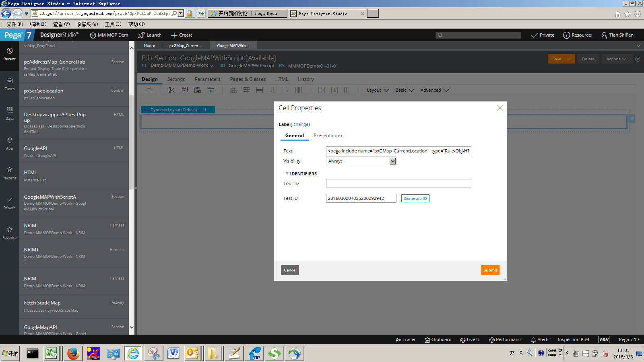644x362 pixels.
Task: Switch to the Parameters tab
Action: click(x=207, y=79)
